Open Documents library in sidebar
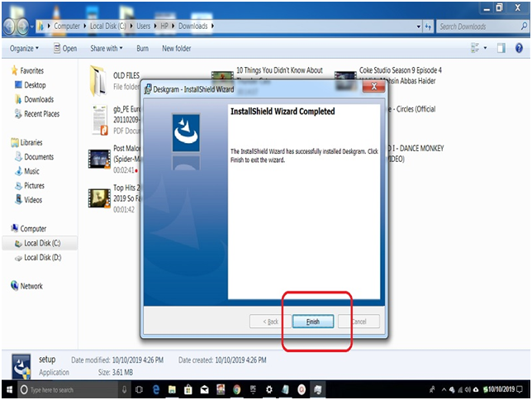Image resolution: width=532 pixels, height=400 pixels. pyautogui.click(x=34, y=157)
